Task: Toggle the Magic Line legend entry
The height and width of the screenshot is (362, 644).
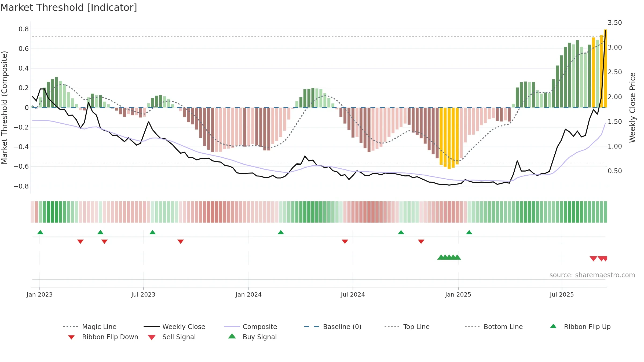Action: 90,327
